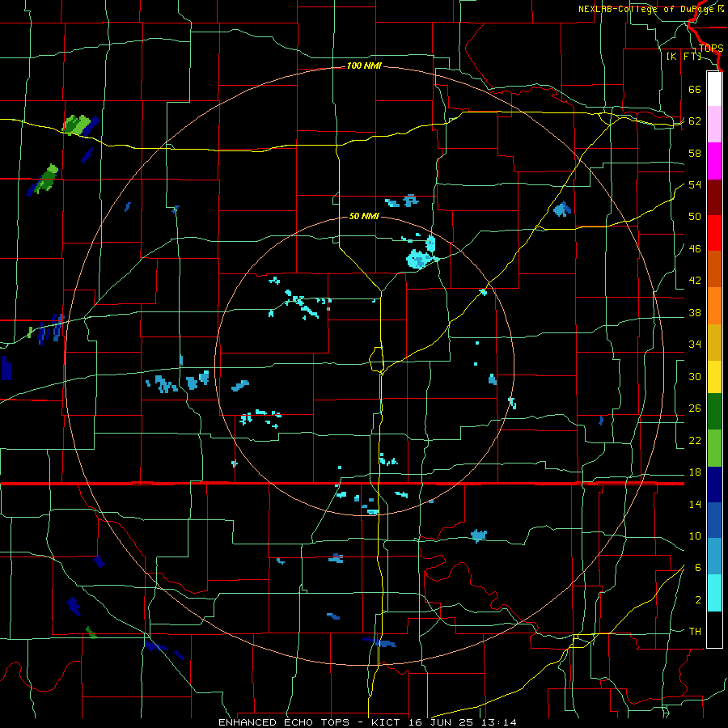This screenshot has width=728, height=728.
Task: Click the "100 NMI" range ring label
Action: 364,66
